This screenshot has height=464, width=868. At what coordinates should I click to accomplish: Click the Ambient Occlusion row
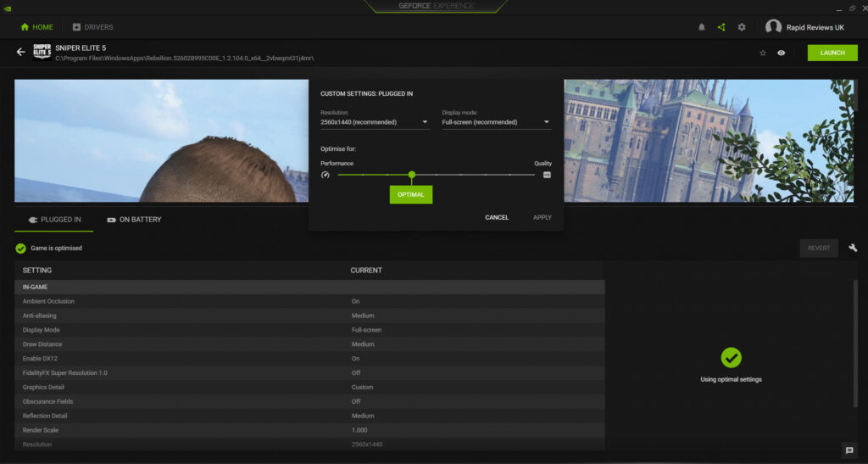(309, 302)
